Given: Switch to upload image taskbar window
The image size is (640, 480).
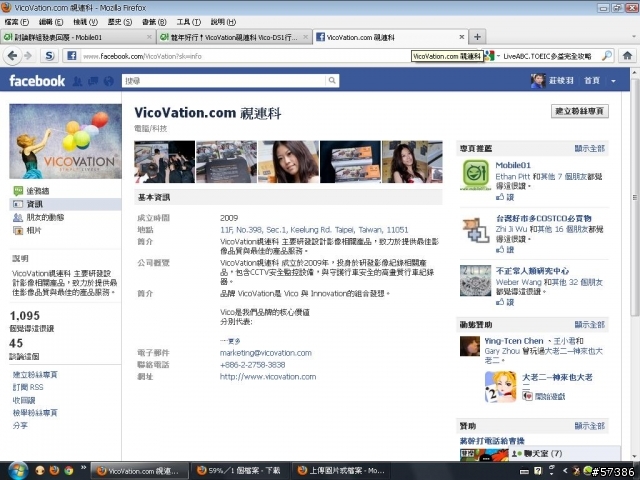Looking at the screenshot, I should point(341,471).
